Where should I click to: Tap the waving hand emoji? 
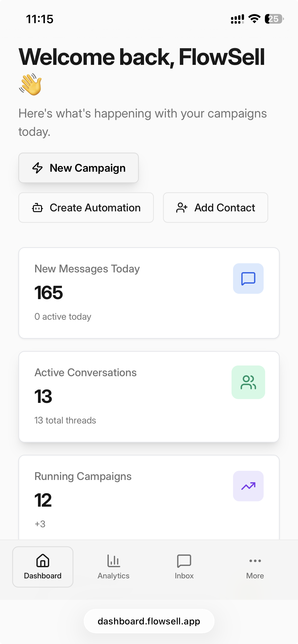pos(30,84)
